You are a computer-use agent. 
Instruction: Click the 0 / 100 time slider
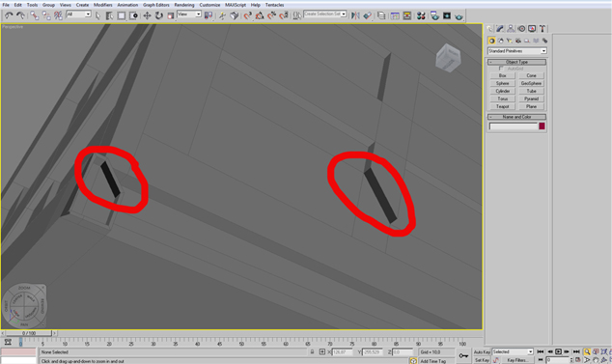pos(29,333)
